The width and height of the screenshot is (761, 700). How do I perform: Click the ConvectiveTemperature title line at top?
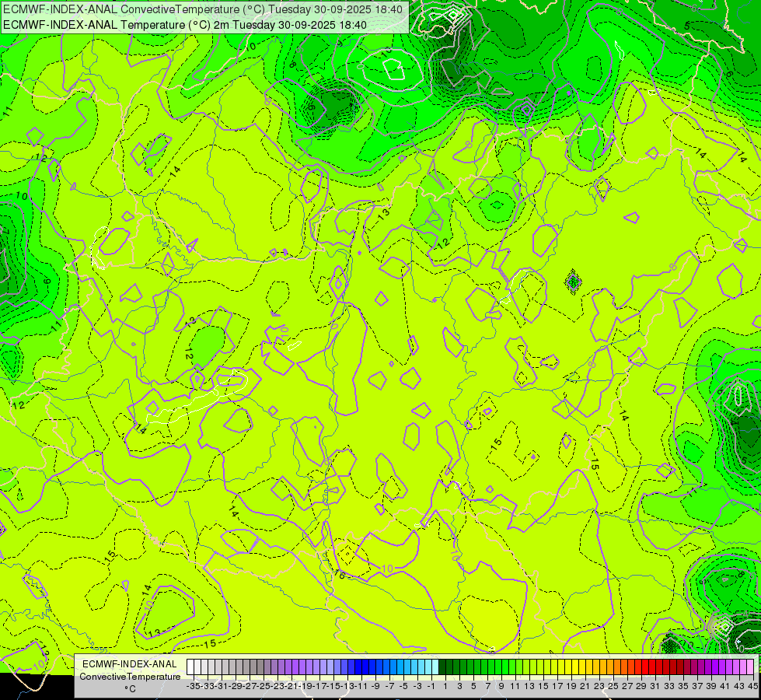click(203, 9)
